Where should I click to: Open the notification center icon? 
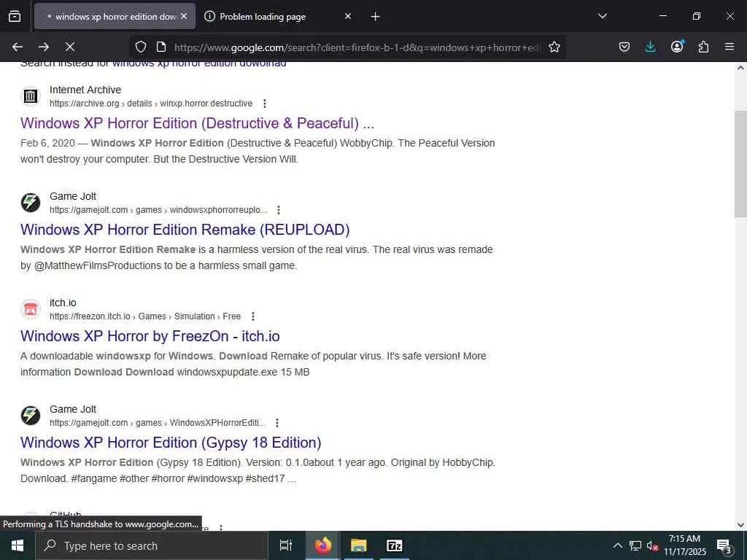point(724,546)
